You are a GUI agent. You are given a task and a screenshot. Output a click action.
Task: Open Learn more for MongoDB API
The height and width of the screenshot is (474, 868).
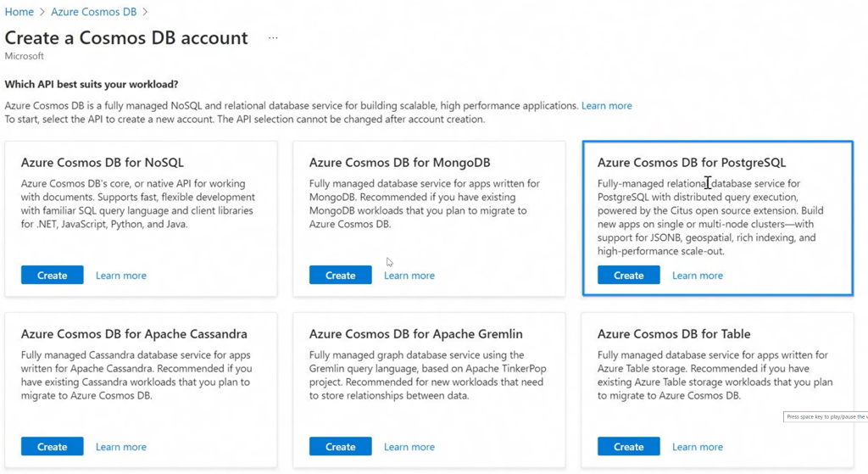409,276
